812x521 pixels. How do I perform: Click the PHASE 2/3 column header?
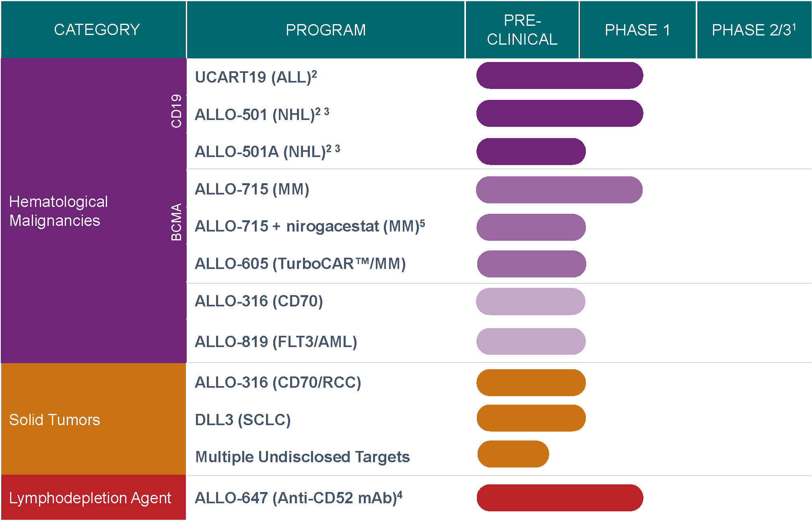(x=754, y=30)
